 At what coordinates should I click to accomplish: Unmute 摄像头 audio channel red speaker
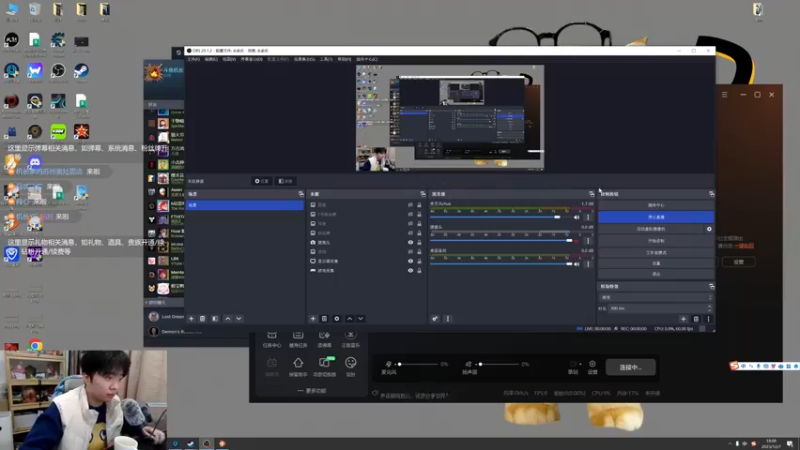[x=577, y=241]
